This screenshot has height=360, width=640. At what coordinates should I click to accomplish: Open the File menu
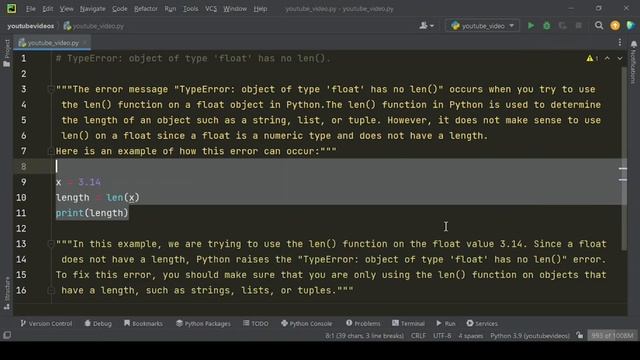click(x=31, y=9)
